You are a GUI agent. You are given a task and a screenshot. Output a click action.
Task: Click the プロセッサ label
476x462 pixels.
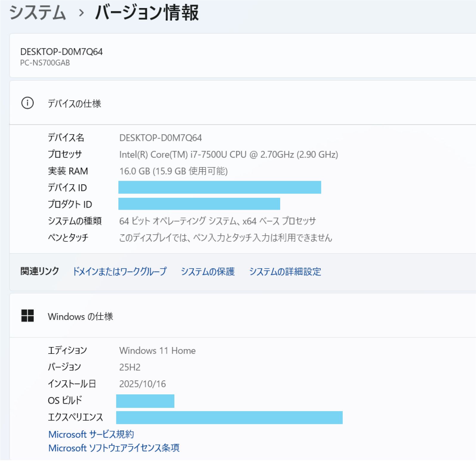(x=65, y=154)
